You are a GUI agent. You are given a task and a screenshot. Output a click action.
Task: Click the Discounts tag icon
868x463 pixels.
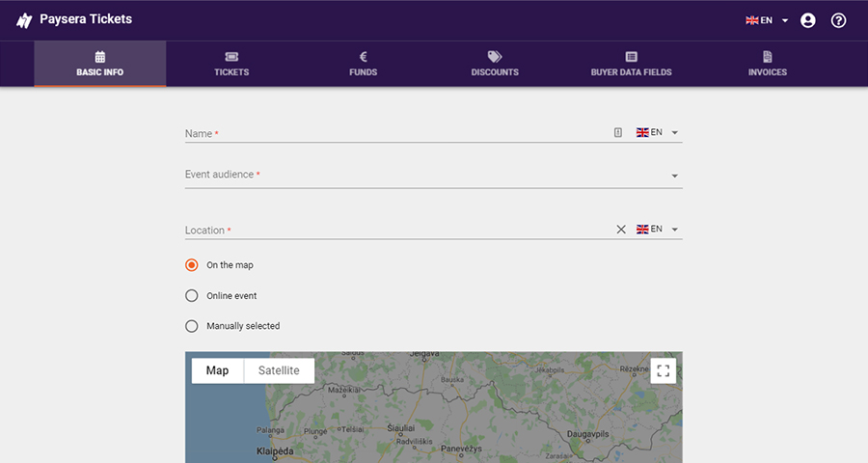[495, 57]
